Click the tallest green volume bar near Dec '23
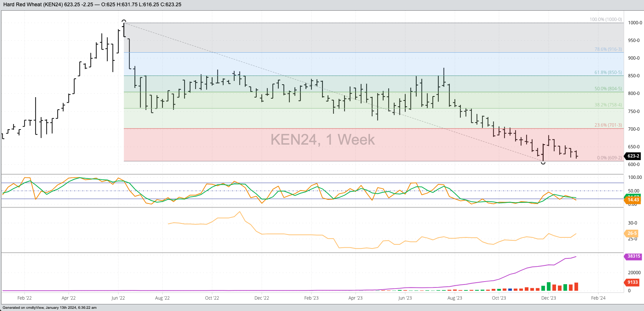Viewport: 644px width, 311px height. point(549,286)
